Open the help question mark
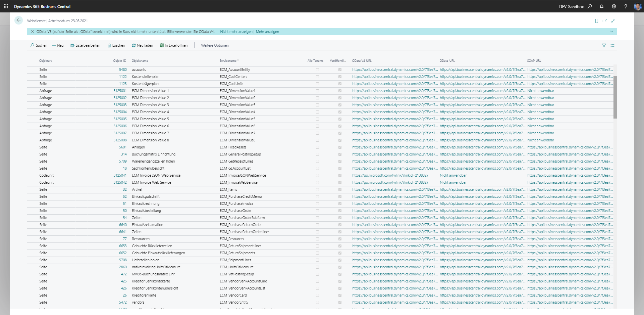The width and height of the screenshot is (644, 315). 626,6
